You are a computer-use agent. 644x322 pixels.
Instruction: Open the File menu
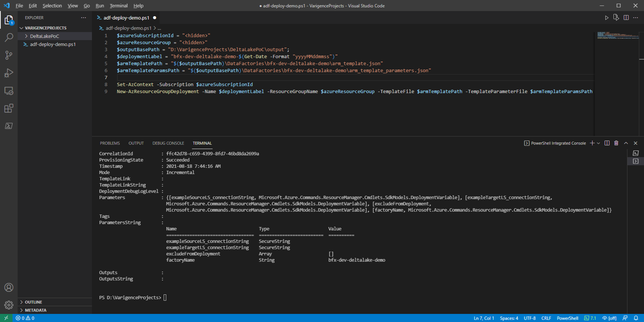tap(19, 6)
